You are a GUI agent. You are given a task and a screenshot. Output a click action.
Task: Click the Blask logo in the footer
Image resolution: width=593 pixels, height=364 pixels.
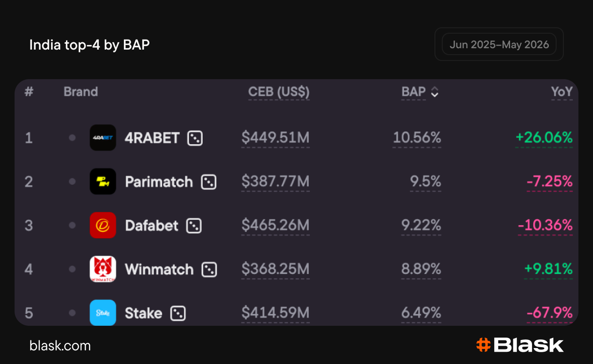click(x=520, y=345)
